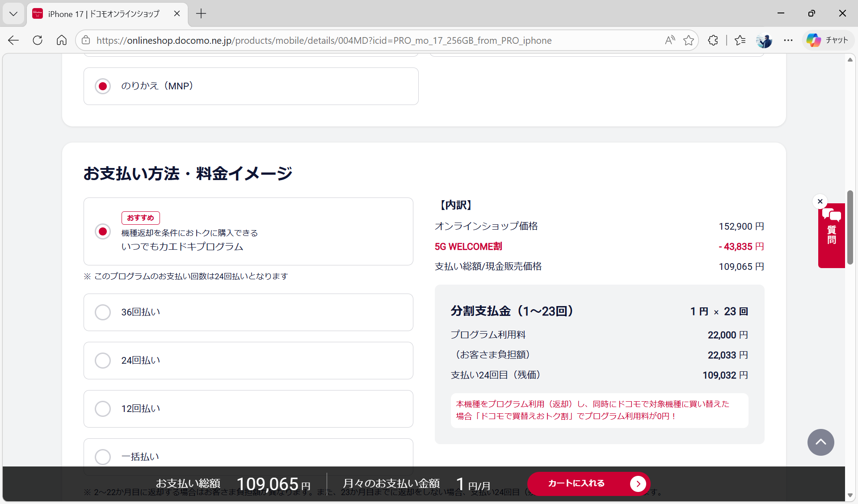Viewport: 858px width, 504px height.
Task: Add this page to favorites
Action: 688,40
